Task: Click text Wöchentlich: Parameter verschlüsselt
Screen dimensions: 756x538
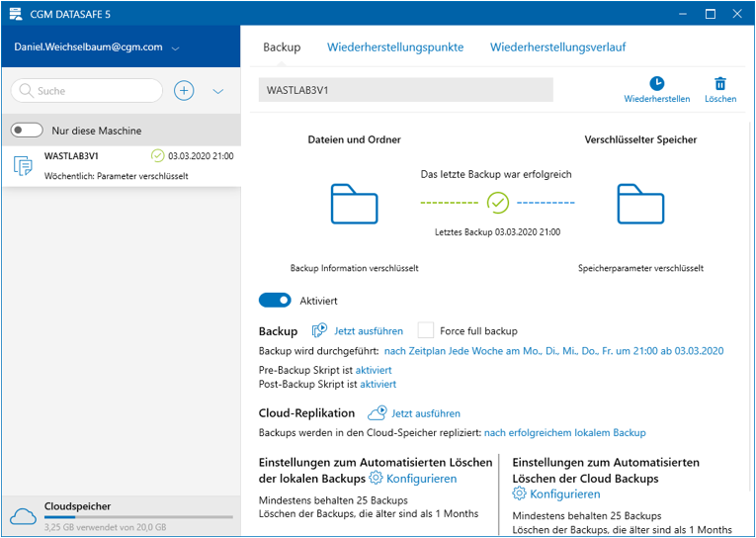Action: click(x=117, y=176)
